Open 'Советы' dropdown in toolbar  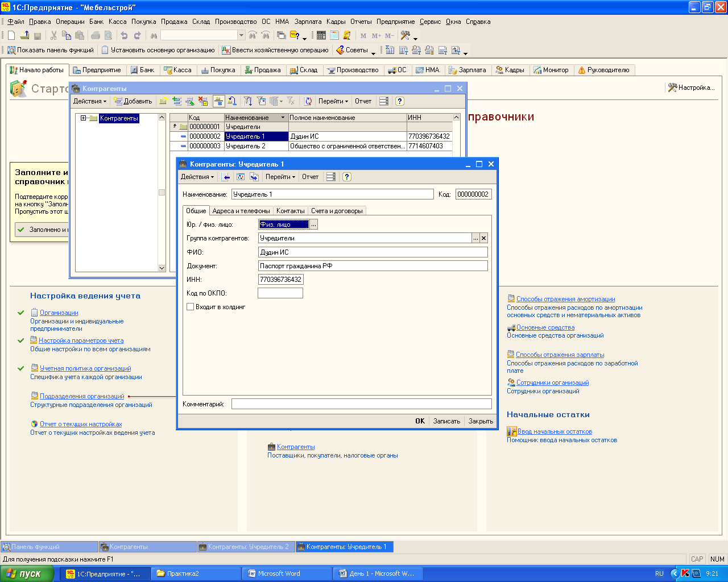(356, 50)
